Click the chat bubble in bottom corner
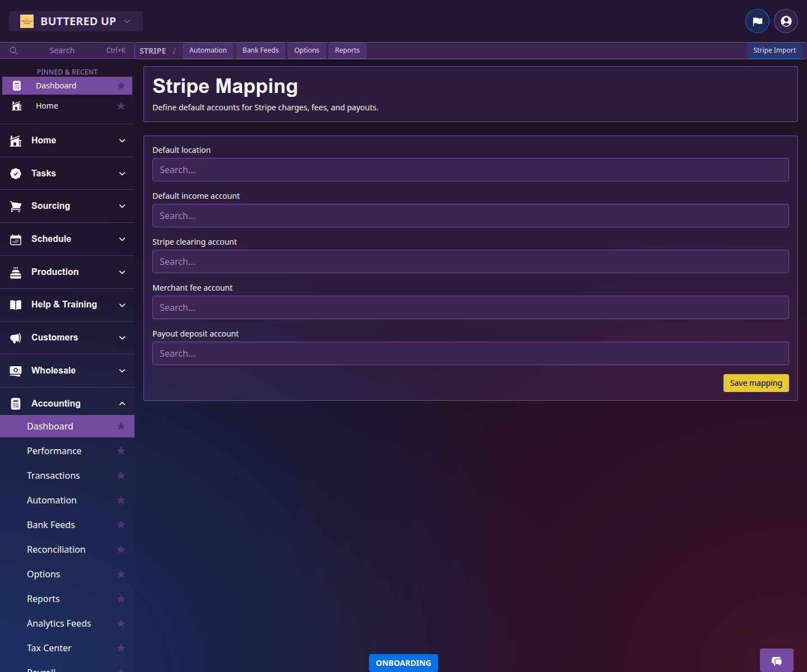The width and height of the screenshot is (807, 672). pyautogui.click(x=776, y=661)
